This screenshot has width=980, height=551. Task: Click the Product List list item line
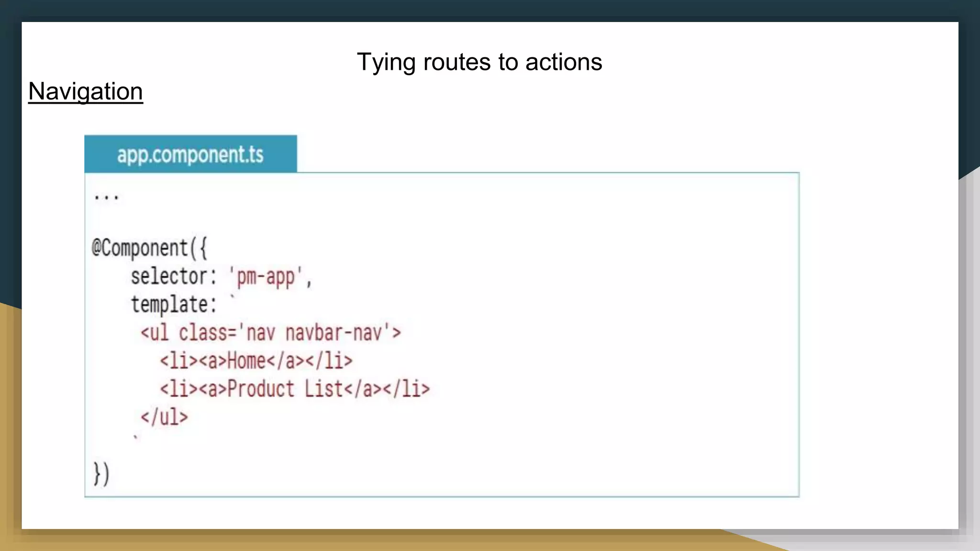[295, 389]
